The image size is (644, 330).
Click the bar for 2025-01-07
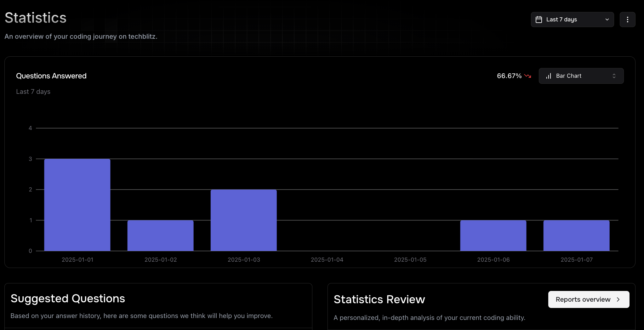[576, 236]
